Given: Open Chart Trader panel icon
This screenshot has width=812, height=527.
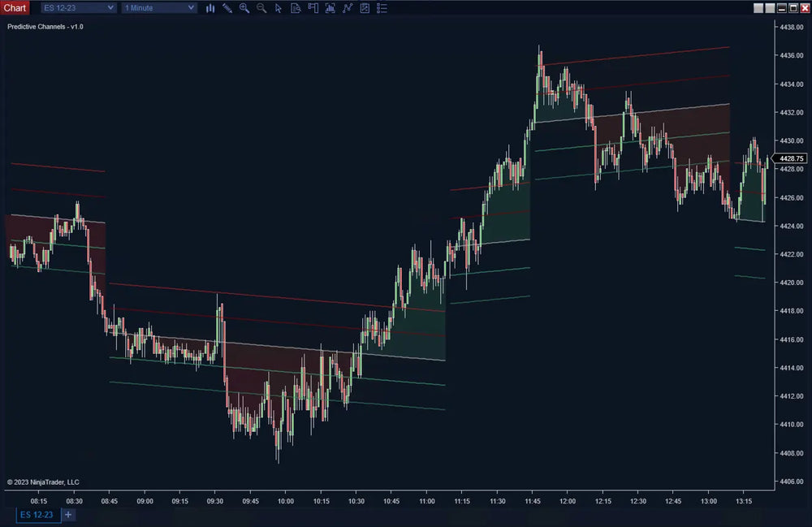Looking at the screenshot, I should coord(313,8).
